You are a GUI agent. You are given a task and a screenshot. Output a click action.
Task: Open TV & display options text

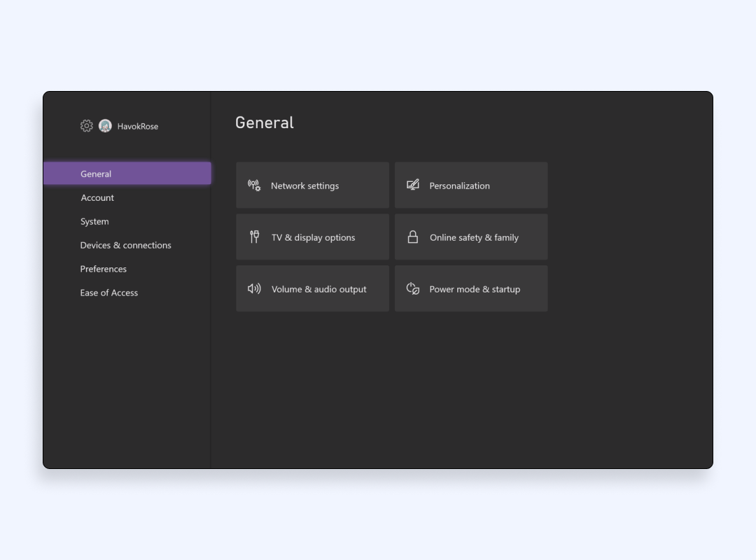[314, 238]
